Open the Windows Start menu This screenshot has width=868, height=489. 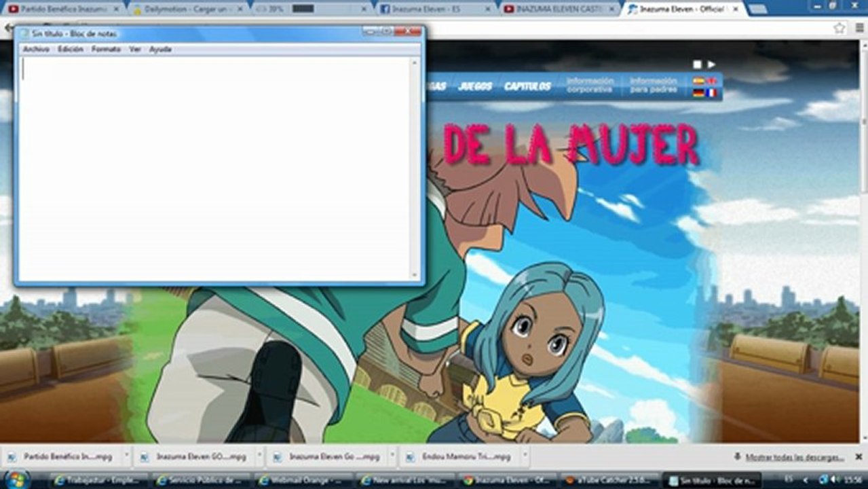tap(16, 480)
